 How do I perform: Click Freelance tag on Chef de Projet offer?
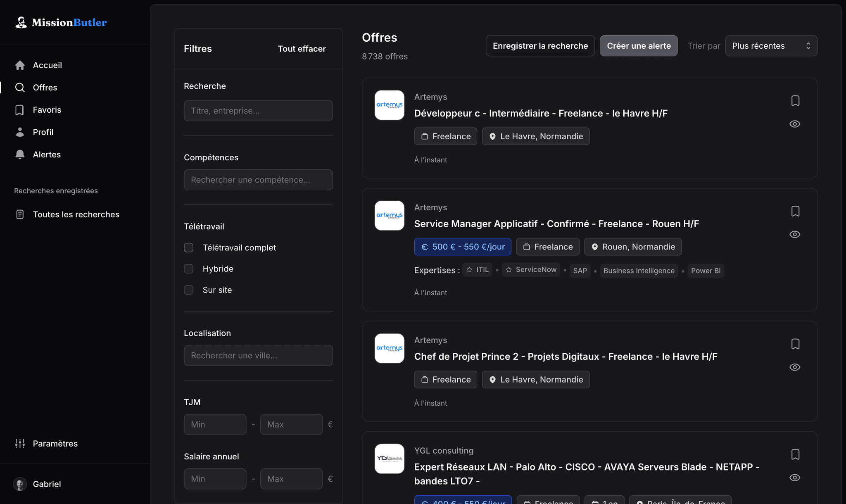pos(446,380)
